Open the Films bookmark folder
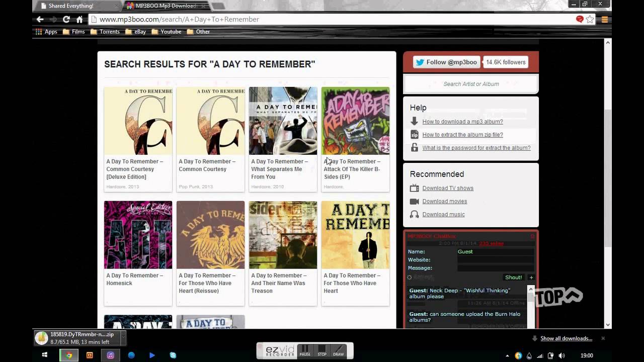This screenshot has height=362, width=644. pyautogui.click(x=73, y=32)
